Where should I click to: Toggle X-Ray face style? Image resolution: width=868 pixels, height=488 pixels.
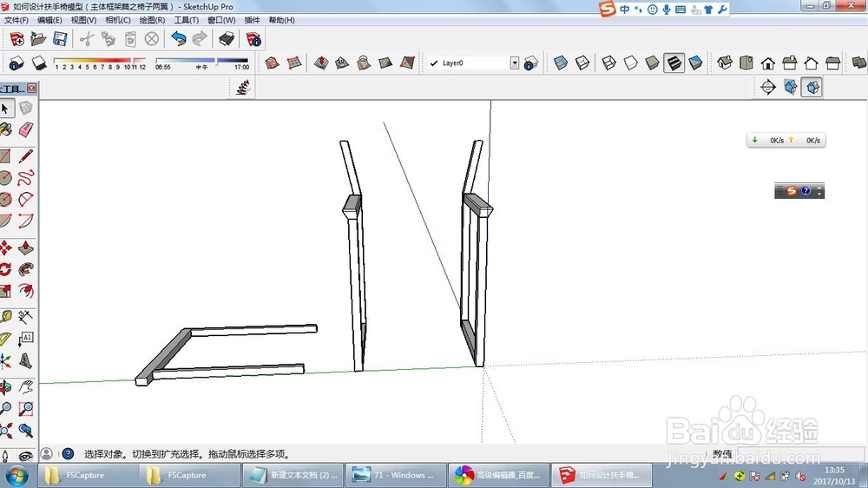click(560, 63)
